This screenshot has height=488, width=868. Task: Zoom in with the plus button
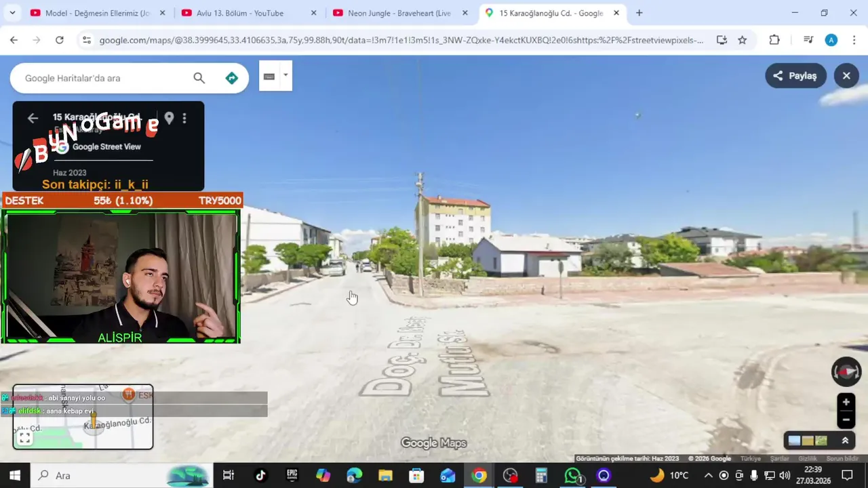846,403
